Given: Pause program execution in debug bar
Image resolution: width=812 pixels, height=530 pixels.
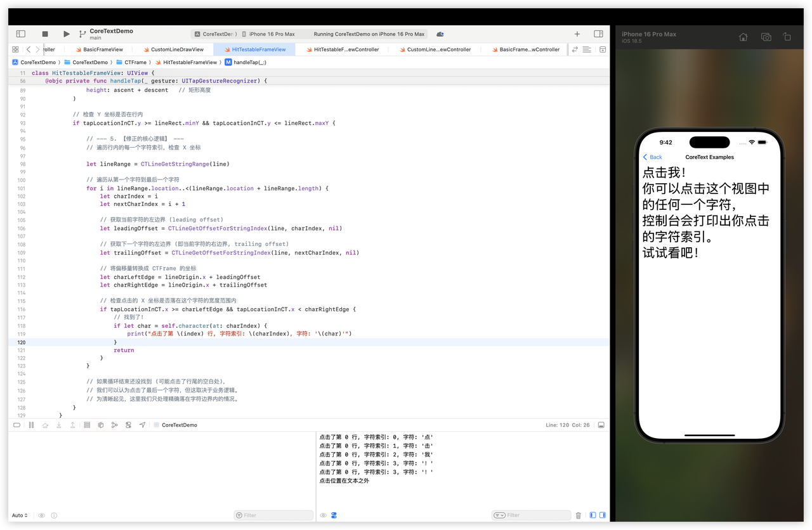Looking at the screenshot, I should click(31, 425).
